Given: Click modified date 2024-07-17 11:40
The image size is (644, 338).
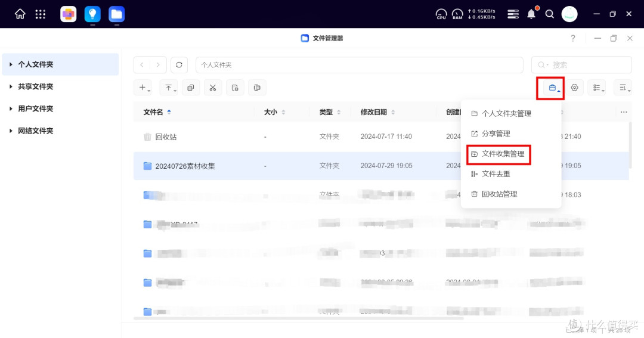Looking at the screenshot, I should point(386,137).
